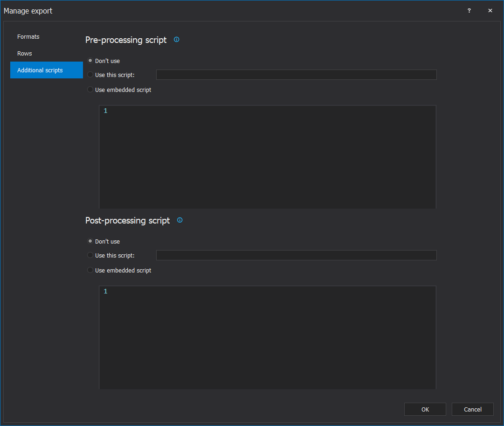This screenshot has width=504, height=426.
Task: Click the help question mark button
Action: click(469, 11)
